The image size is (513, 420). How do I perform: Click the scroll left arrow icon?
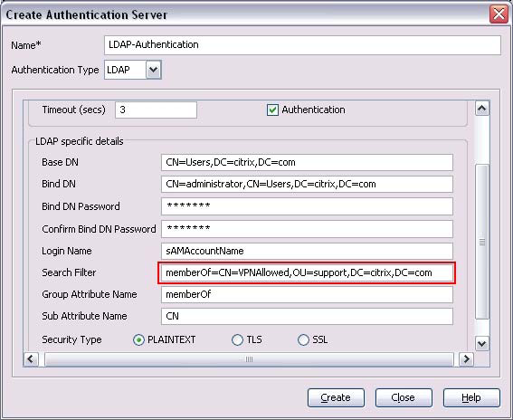click(x=31, y=359)
